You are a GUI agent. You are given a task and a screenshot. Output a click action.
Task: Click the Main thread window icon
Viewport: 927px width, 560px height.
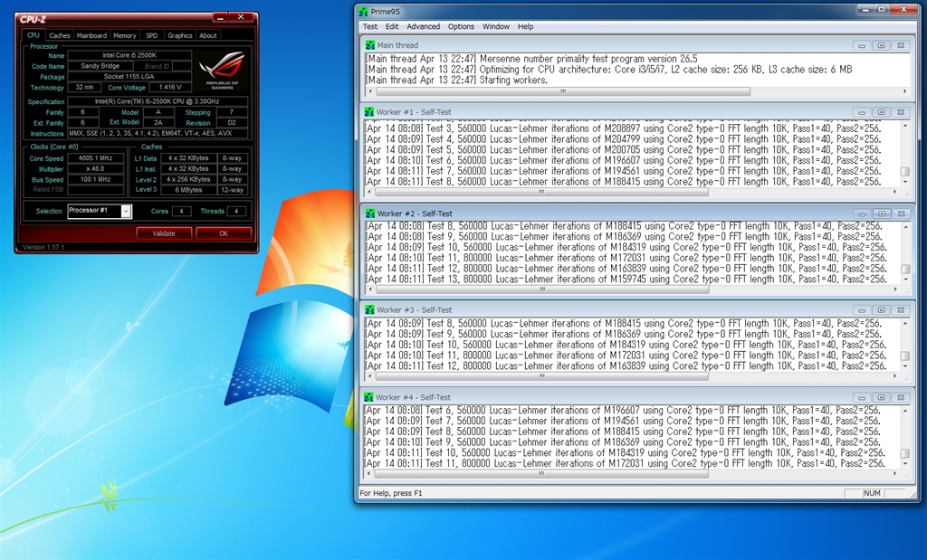point(370,45)
